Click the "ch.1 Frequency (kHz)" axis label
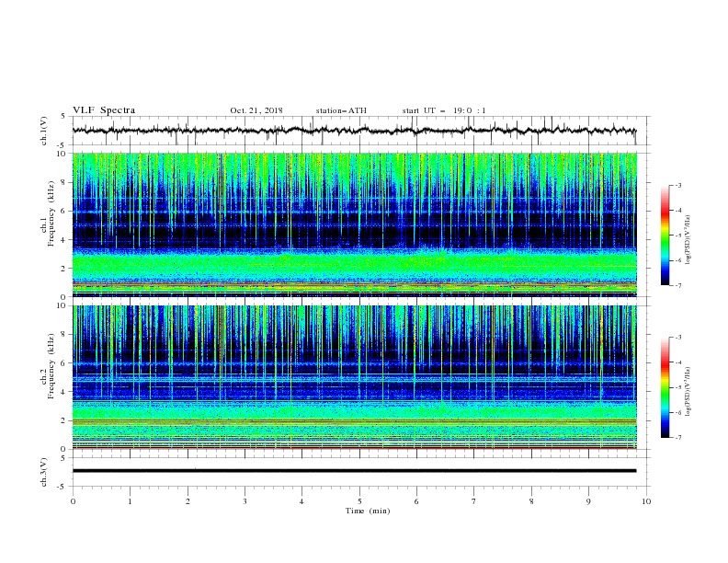Viewport: 728px width, 563px height. (x=48, y=213)
